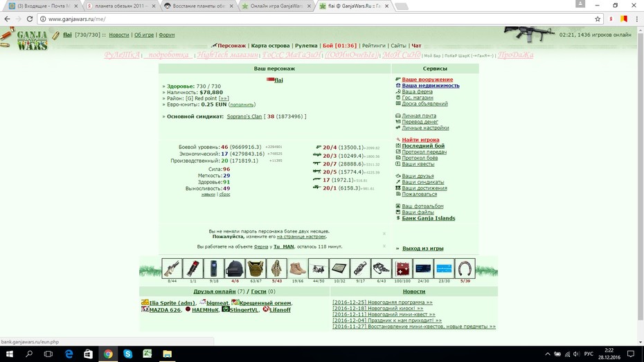This screenshot has width=644, height=362.
Task: Click the HighTech магазин pink link
Action: 228,55
